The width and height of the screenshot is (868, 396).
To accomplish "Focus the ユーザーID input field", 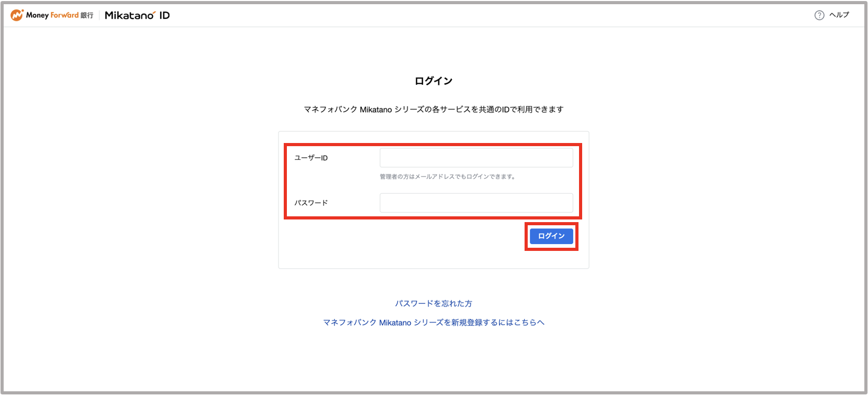I will click(x=476, y=158).
